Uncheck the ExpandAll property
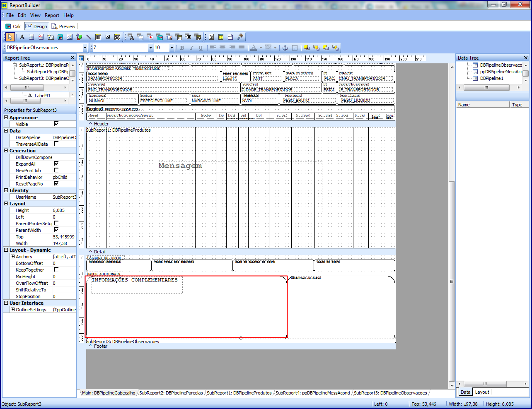Screen dimensions: 532x409 pyautogui.click(x=56, y=164)
